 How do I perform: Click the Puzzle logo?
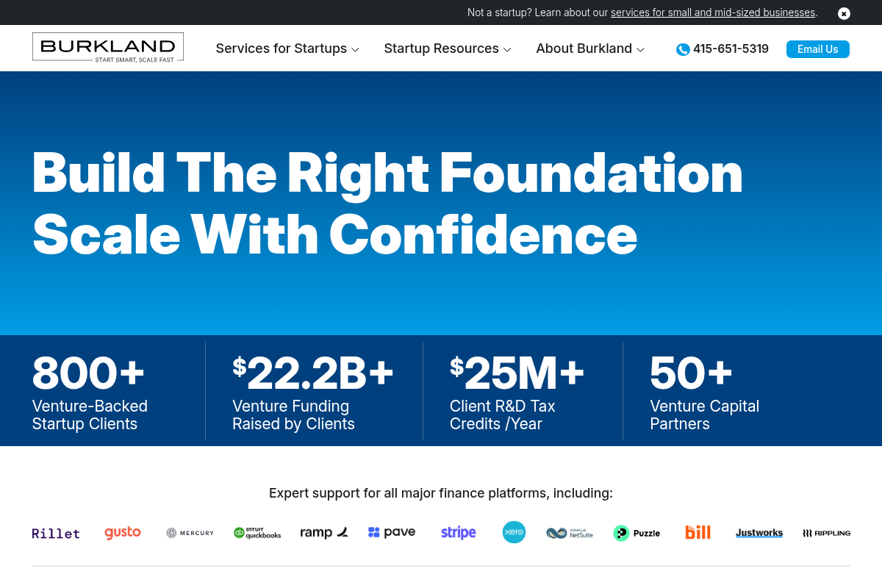[637, 533]
